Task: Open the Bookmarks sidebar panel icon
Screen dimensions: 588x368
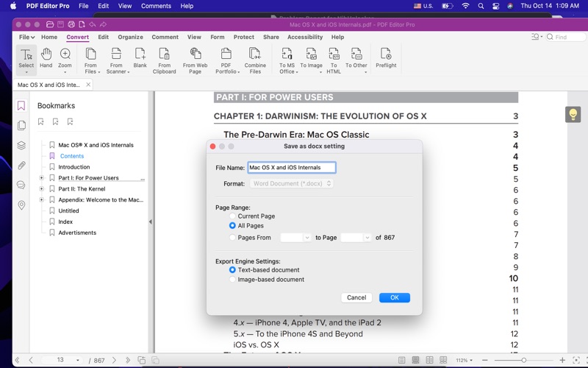Action: tap(21, 105)
